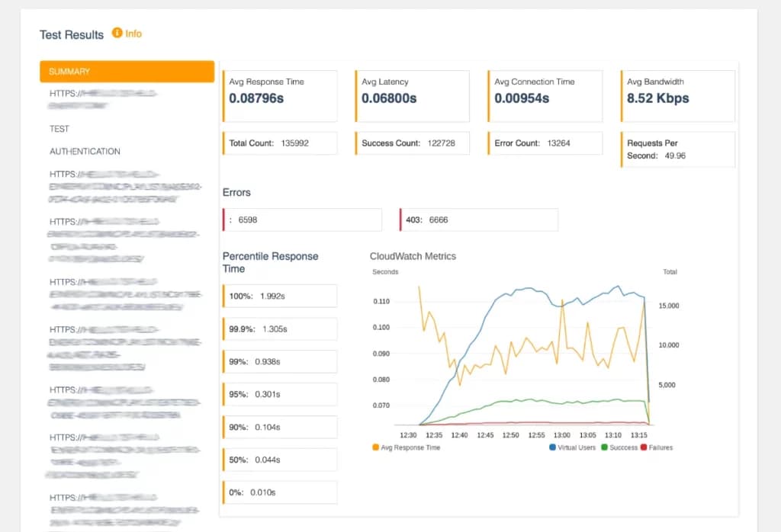Click the green Success legend marker
Screen dimensions: 781x532
click(x=606, y=447)
